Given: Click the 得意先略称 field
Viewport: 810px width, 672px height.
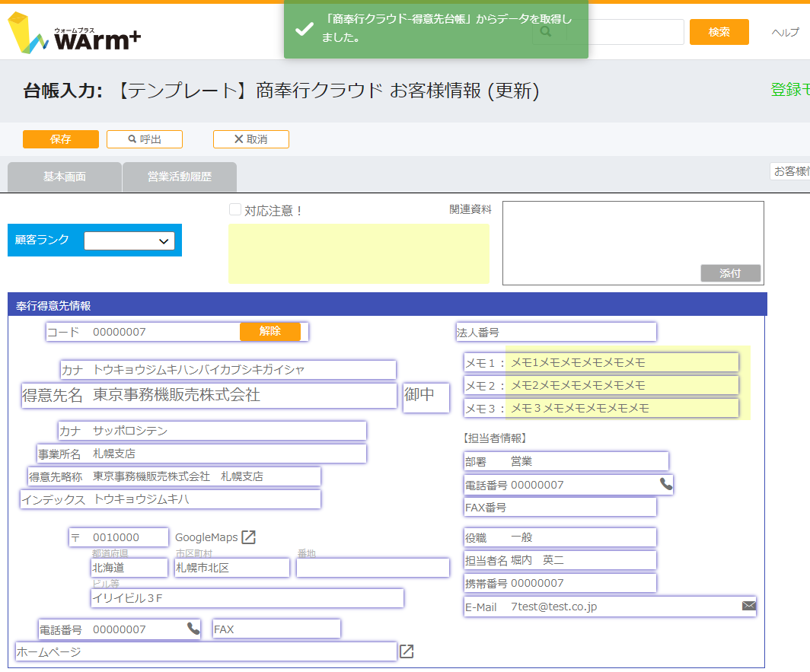Looking at the screenshot, I should [174, 476].
